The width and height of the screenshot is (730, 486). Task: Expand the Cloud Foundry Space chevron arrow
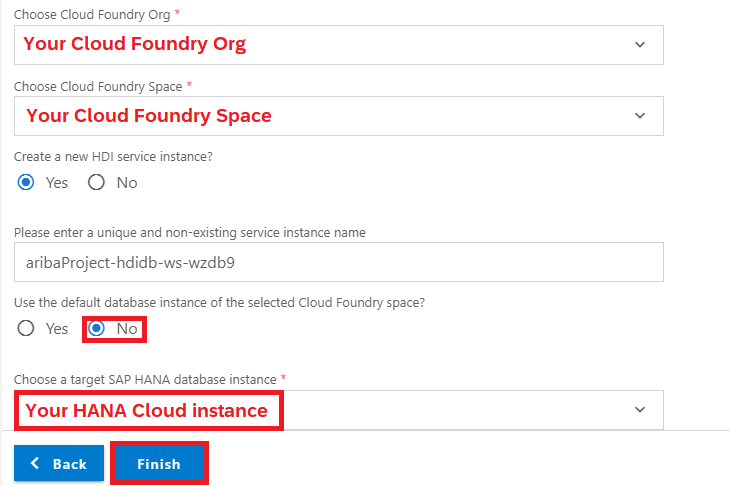click(640, 115)
